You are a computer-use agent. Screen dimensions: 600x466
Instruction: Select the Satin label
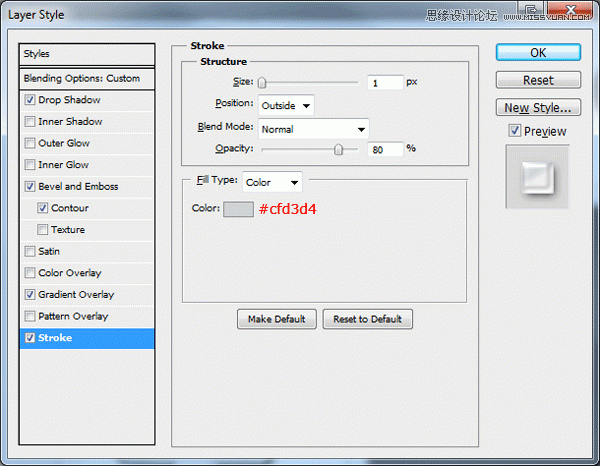pos(49,251)
